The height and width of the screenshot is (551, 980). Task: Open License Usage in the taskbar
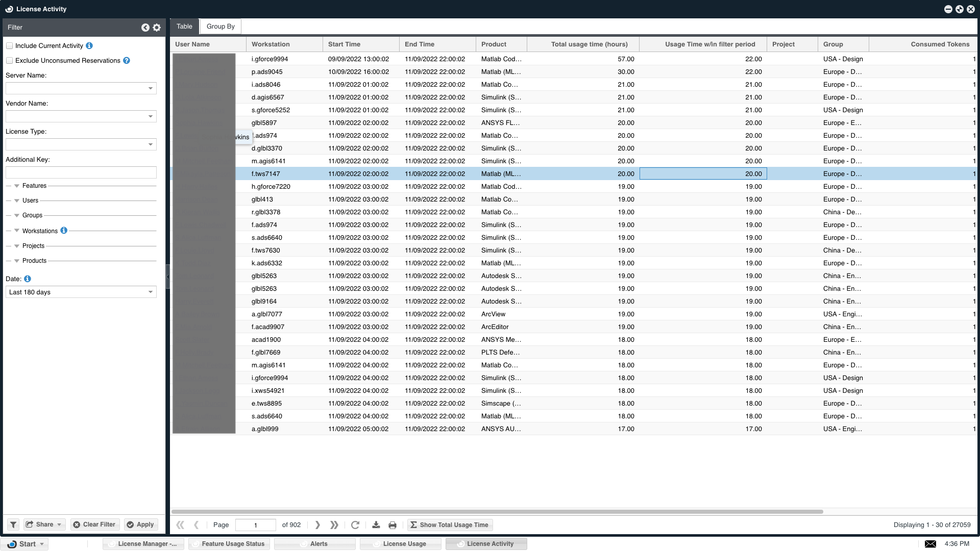[x=401, y=544]
